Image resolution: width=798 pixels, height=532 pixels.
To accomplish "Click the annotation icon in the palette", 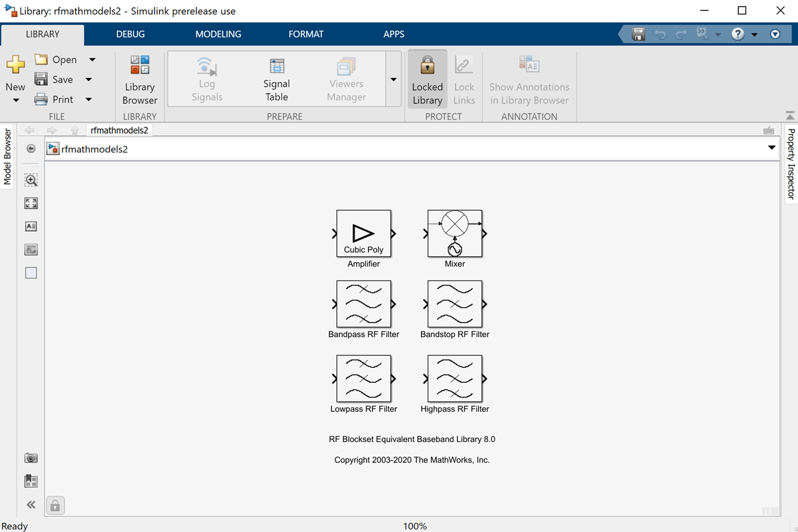I will click(x=30, y=226).
